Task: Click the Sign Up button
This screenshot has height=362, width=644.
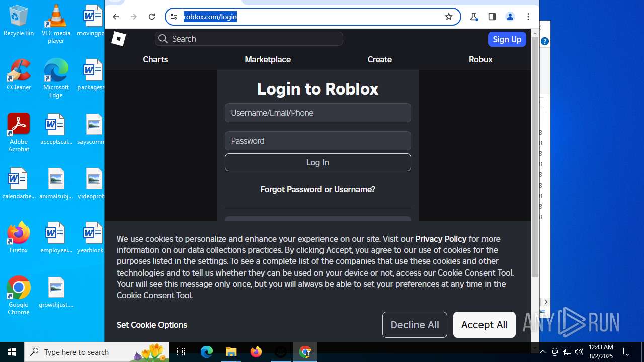Action: 507,39
